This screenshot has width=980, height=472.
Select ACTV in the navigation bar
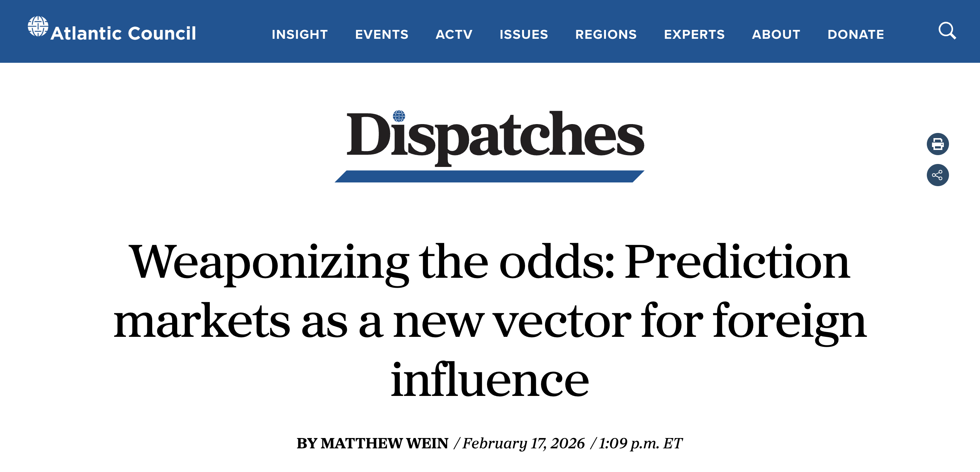[454, 34]
